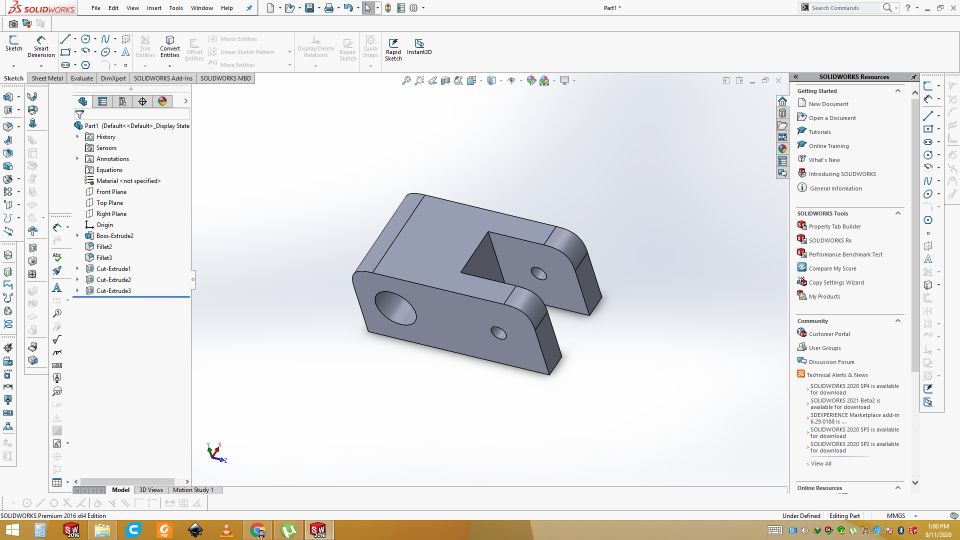Select the sketch Text tool
960x540 pixels.
click(x=126, y=52)
